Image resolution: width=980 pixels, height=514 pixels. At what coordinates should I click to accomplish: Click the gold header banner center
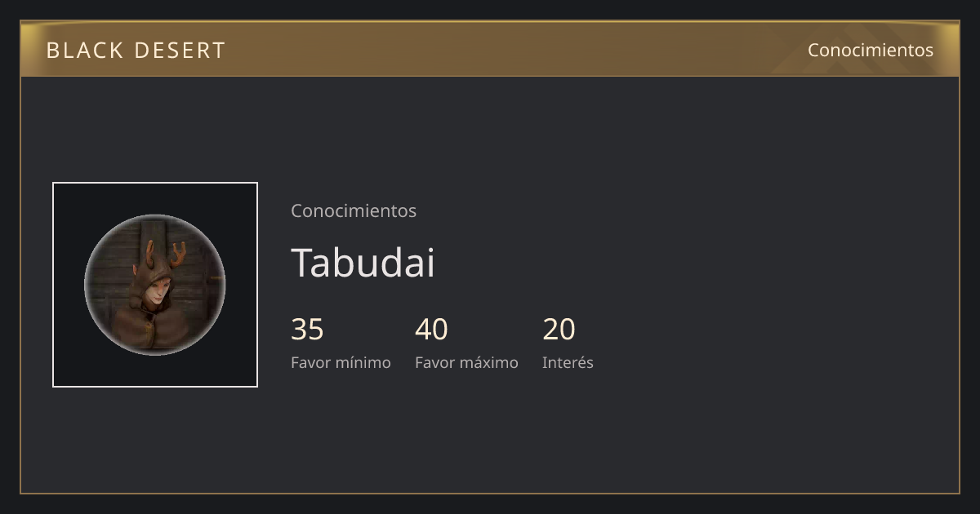tap(490, 49)
